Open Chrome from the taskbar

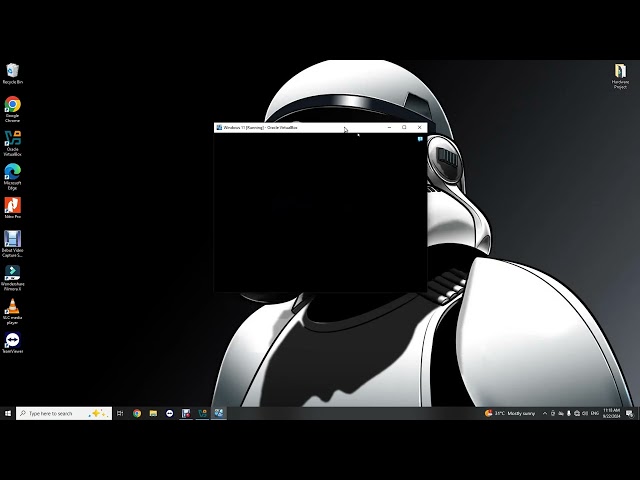pos(137,413)
